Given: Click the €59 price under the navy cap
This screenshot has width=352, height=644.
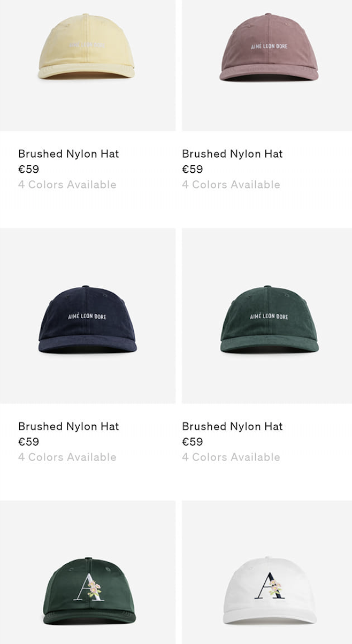Looking at the screenshot, I should pyautogui.click(x=29, y=442).
